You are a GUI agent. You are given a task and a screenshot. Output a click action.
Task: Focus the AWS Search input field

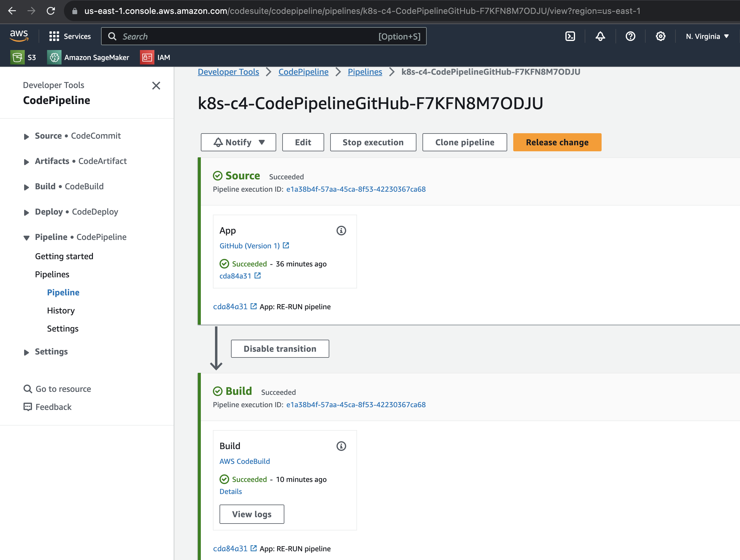tap(264, 36)
